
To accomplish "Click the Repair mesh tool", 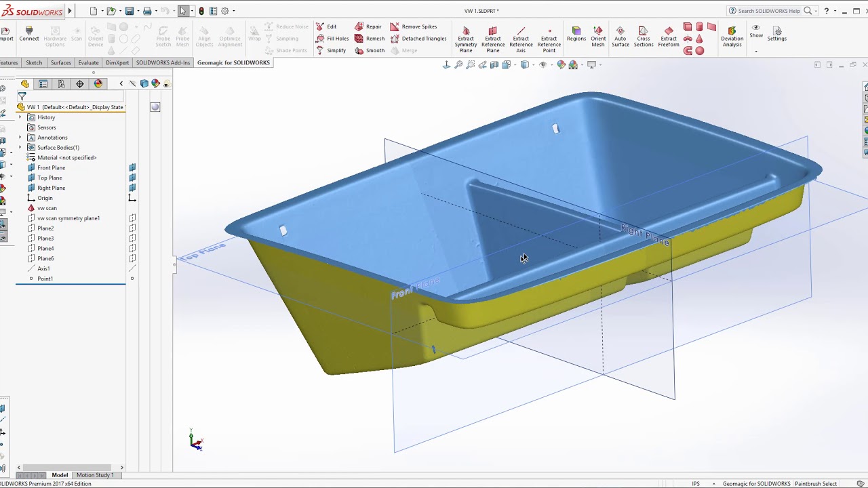I will pos(368,26).
